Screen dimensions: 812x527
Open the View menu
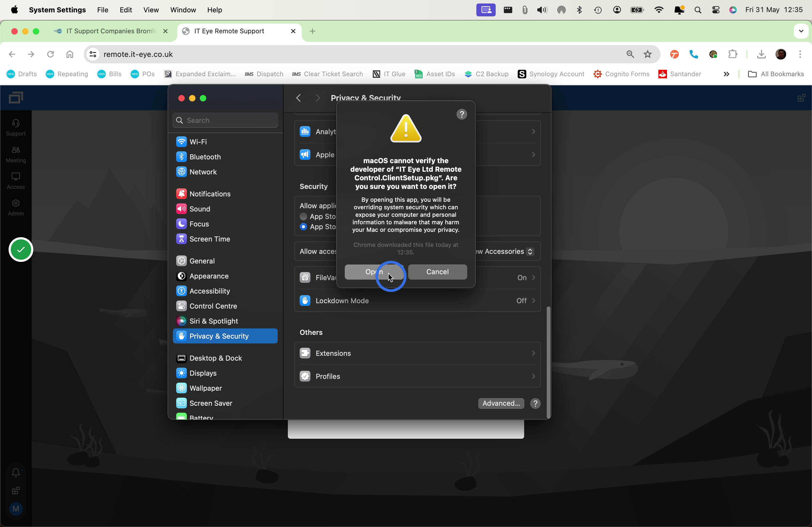pyautogui.click(x=151, y=10)
